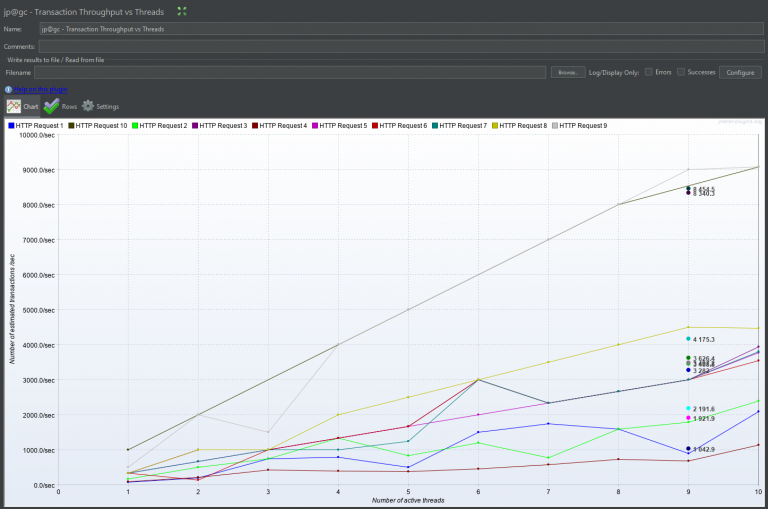768x509 pixels.
Task: Click the cyan 4 175.3 data point marker
Action: (x=688, y=339)
